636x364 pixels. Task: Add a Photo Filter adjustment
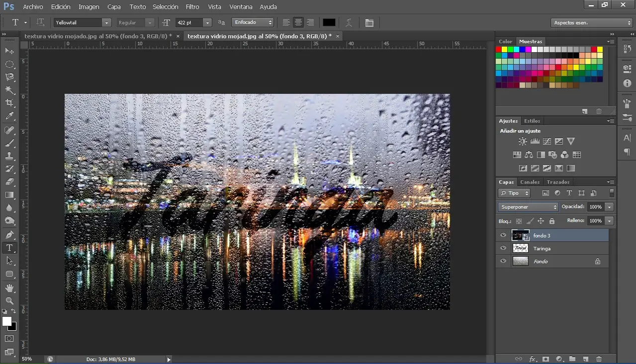click(x=552, y=155)
